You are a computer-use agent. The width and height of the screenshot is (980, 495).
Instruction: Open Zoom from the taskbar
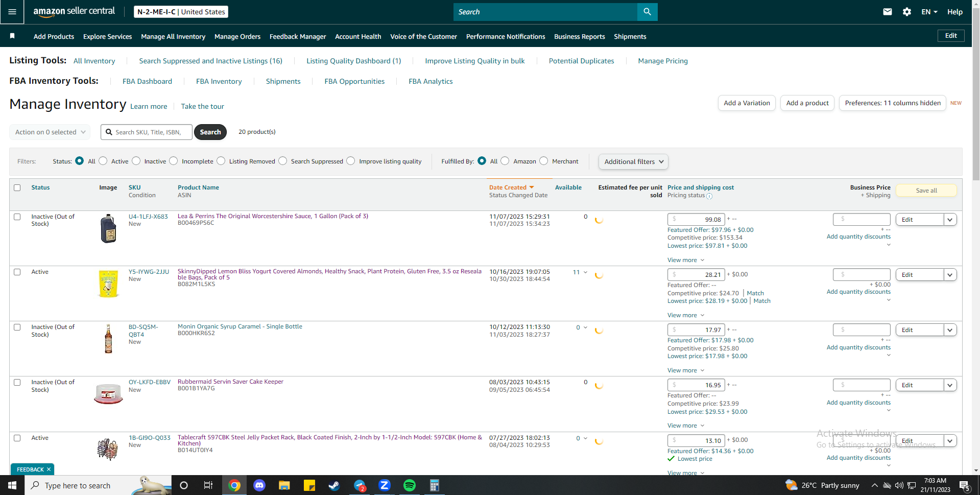click(385, 485)
